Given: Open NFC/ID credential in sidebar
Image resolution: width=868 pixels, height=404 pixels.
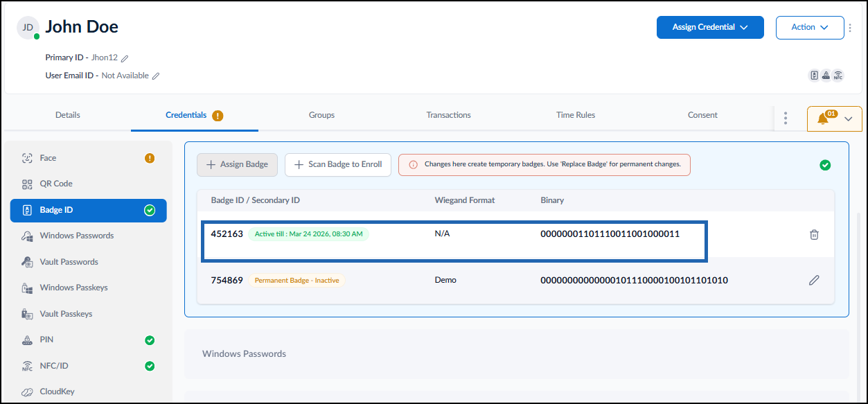Looking at the screenshot, I should click(88, 366).
